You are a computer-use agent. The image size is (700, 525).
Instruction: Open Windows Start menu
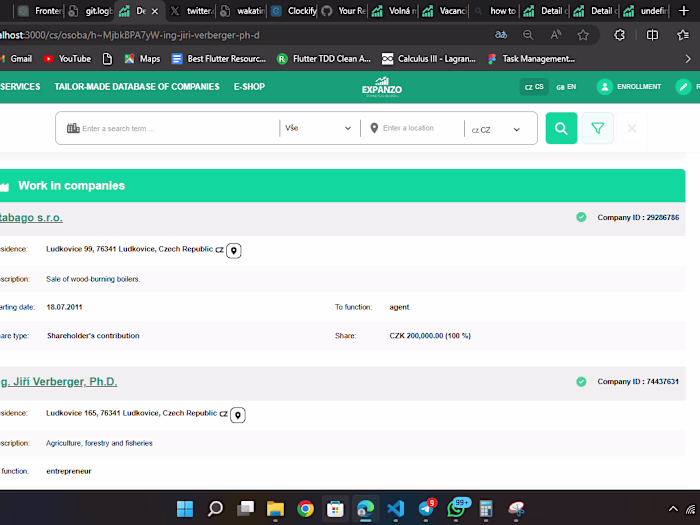point(185,508)
